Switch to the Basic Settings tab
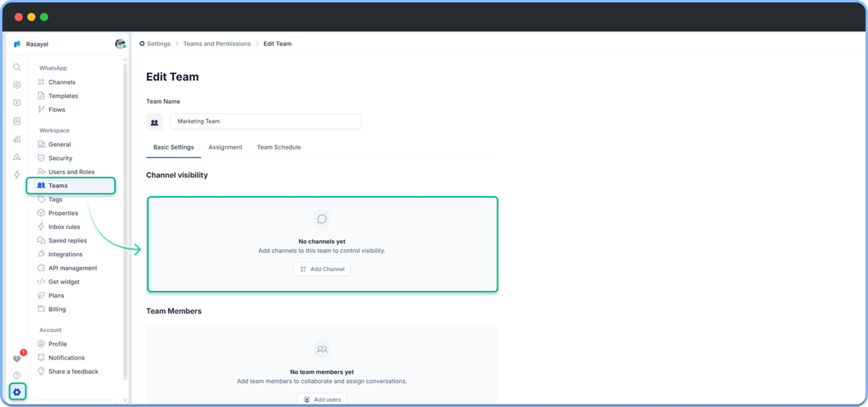 pos(174,147)
